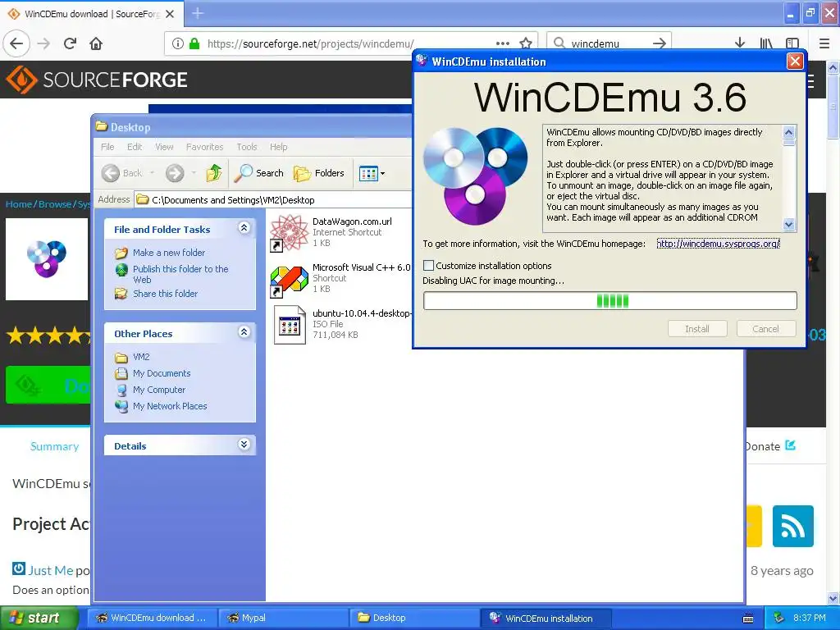Screen dimensions: 840x630
Task: Open File menu in Desktop window
Action: pyautogui.click(x=107, y=147)
